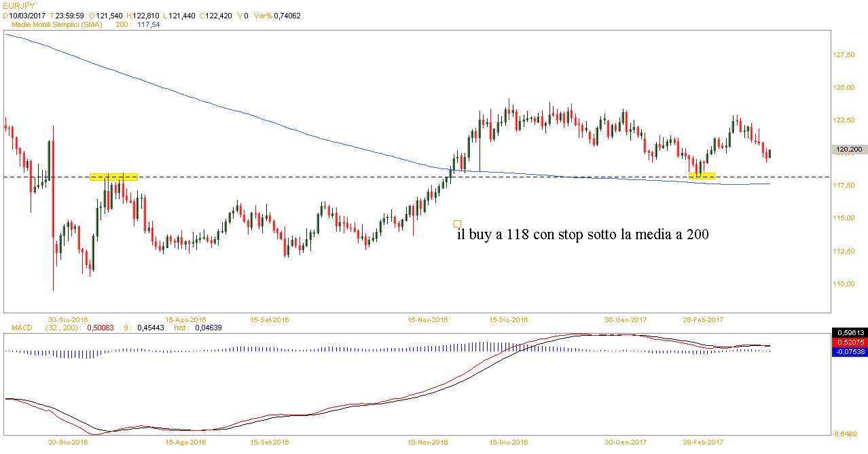868x454 pixels.
Task: Click the SMA 200 value 117,54
Action: [x=147, y=24]
